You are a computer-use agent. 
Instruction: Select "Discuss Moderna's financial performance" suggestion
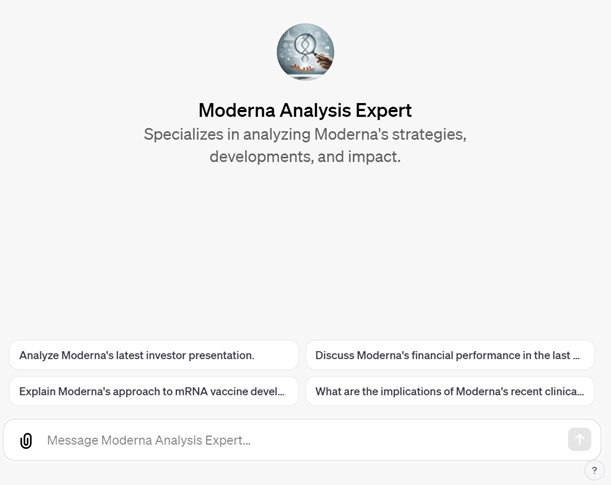pyautogui.click(x=450, y=355)
